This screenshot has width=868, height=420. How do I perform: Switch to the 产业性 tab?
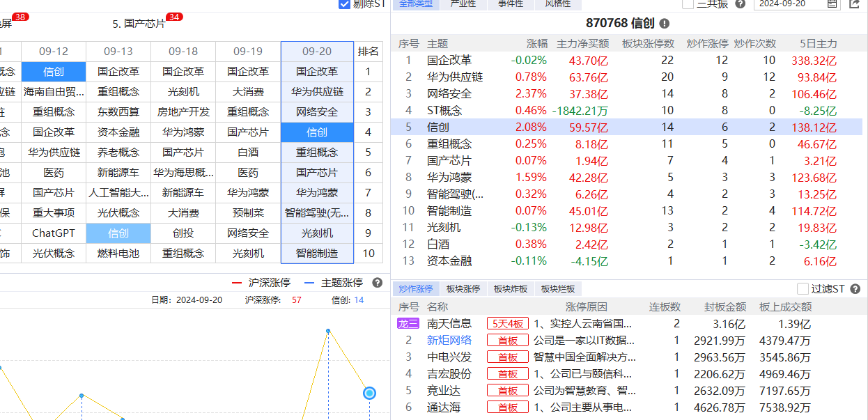463,4
